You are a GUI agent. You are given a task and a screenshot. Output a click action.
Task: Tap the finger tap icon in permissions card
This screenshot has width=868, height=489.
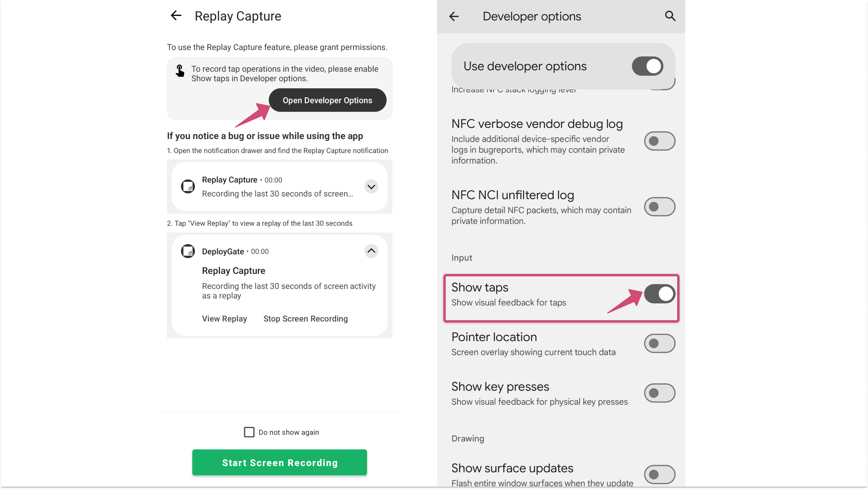tap(180, 71)
